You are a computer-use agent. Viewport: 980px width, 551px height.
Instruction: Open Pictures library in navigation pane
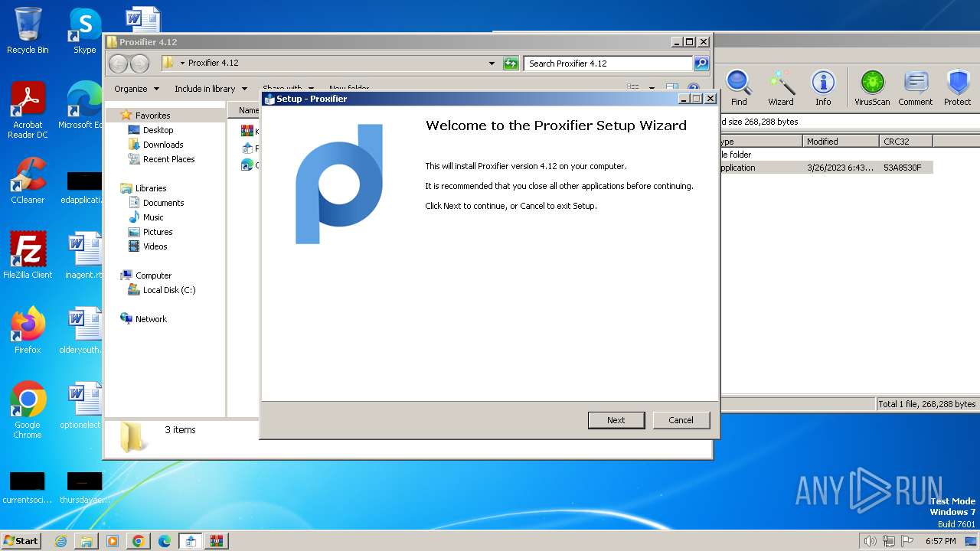click(x=158, y=232)
